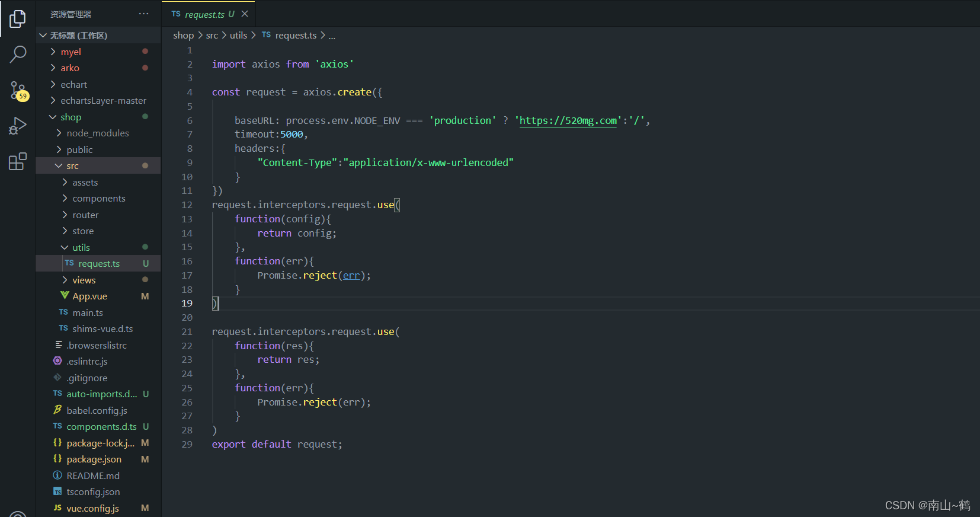980x517 pixels.
Task: Click JSON braces icon beside package.json
Action: (x=57, y=458)
